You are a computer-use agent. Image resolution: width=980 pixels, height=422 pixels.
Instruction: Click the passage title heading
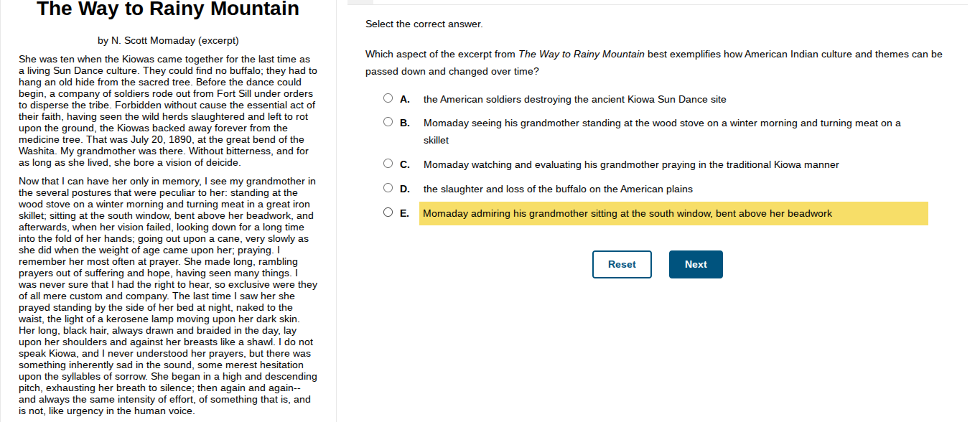[x=167, y=9]
